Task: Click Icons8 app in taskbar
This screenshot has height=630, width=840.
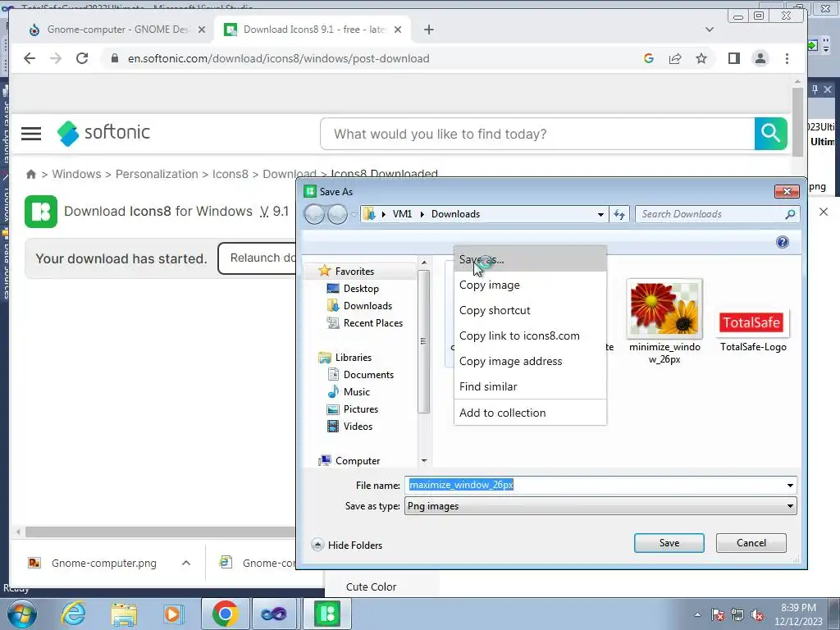Action: click(327, 614)
